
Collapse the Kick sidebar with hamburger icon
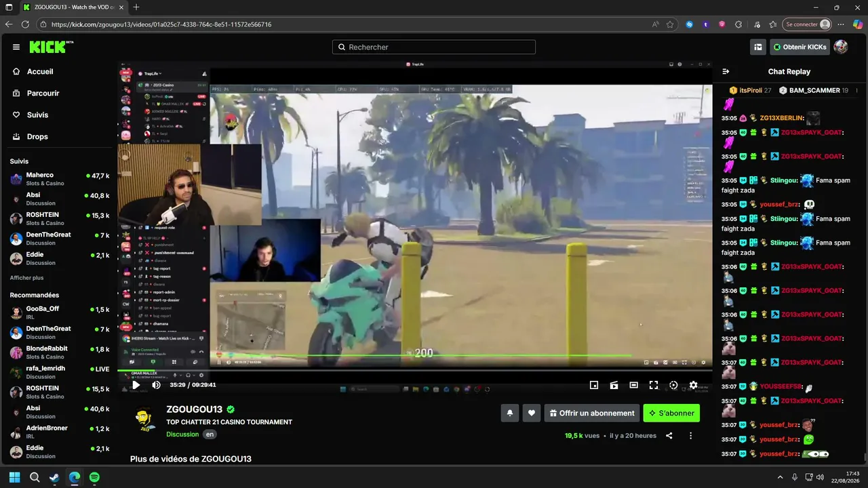(x=16, y=47)
